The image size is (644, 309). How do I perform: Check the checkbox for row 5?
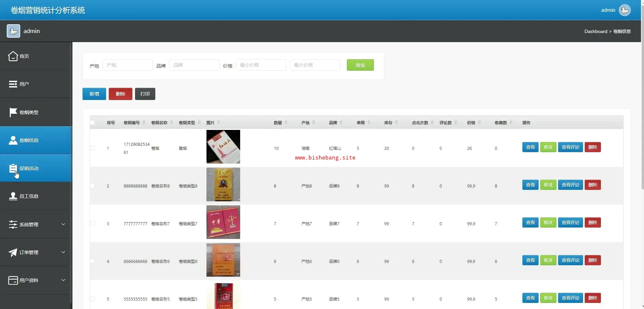pyautogui.click(x=92, y=299)
